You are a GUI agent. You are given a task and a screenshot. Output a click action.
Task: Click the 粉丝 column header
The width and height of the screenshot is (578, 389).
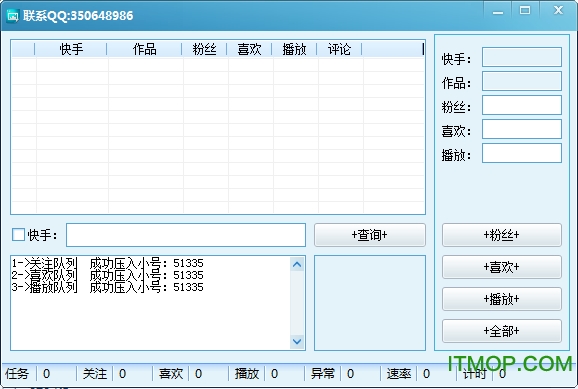204,49
